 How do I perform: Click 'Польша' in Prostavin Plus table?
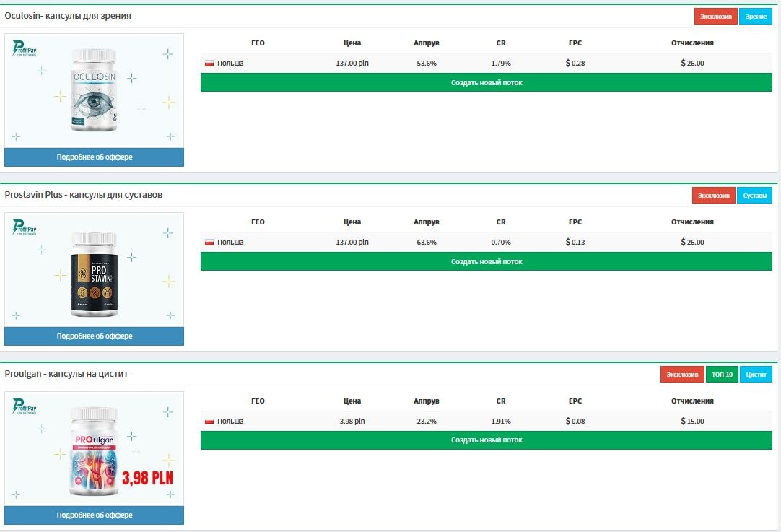(230, 242)
